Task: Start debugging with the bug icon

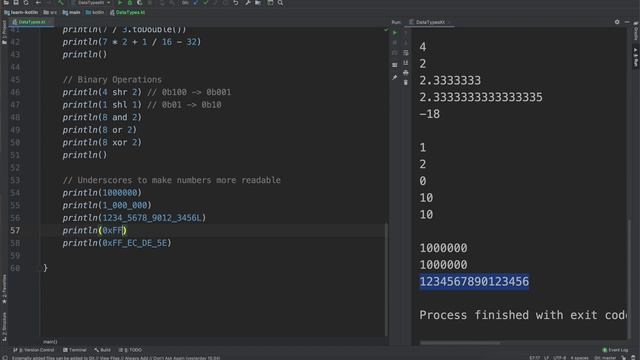Action: coord(130,2)
